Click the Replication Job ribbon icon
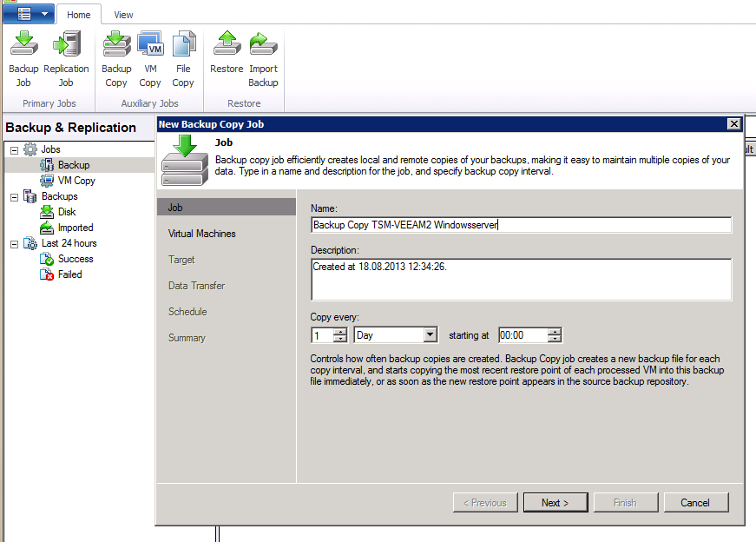This screenshot has width=756, height=542. click(67, 43)
